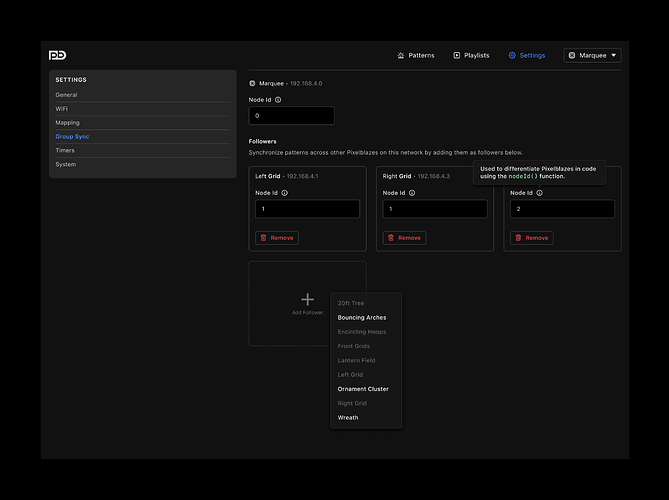The image size is (669, 500).
Task: Click the Settings gear icon
Action: pyautogui.click(x=512, y=55)
